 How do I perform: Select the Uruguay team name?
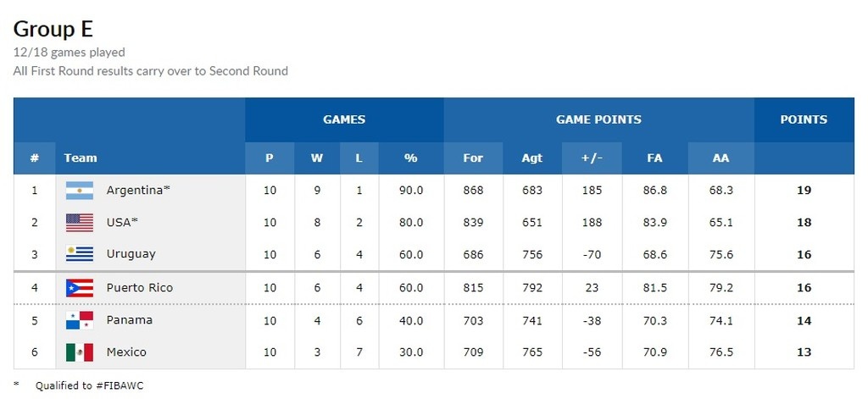[x=131, y=254]
